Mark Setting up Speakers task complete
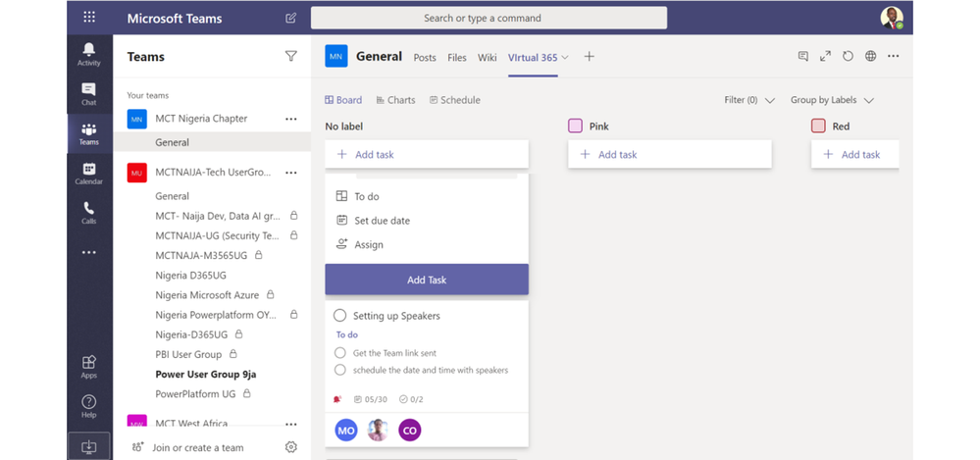This screenshot has width=980, height=460. coord(340,315)
